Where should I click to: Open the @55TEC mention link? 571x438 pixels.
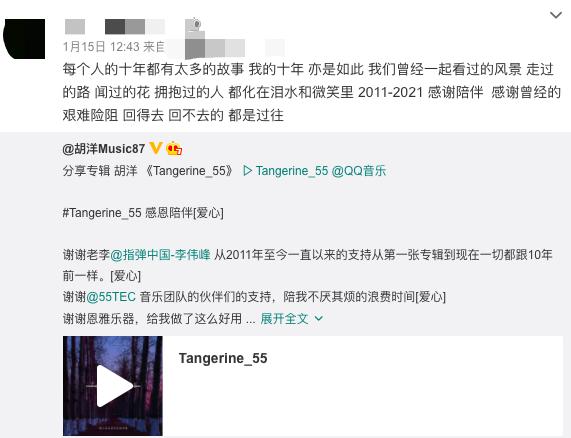(x=111, y=297)
